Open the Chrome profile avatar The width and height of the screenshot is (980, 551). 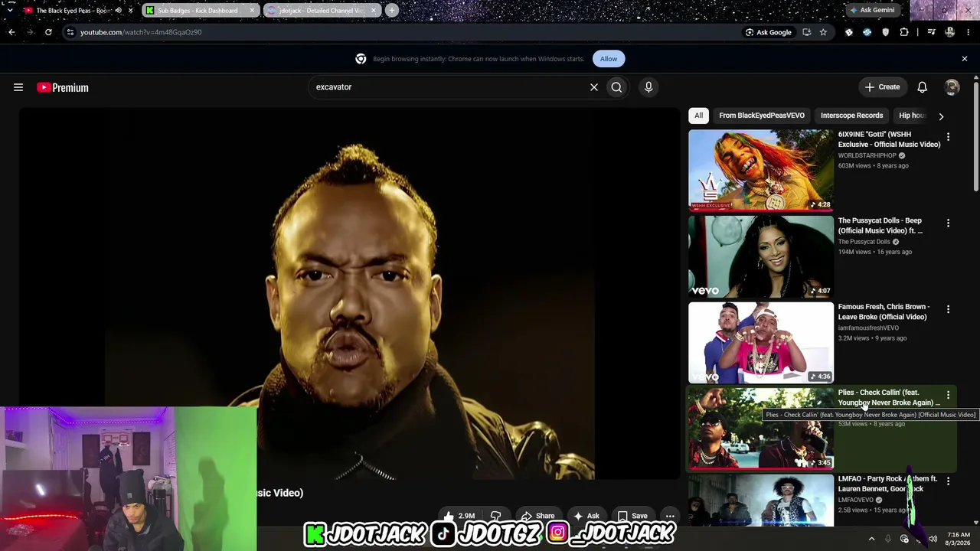point(950,32)
